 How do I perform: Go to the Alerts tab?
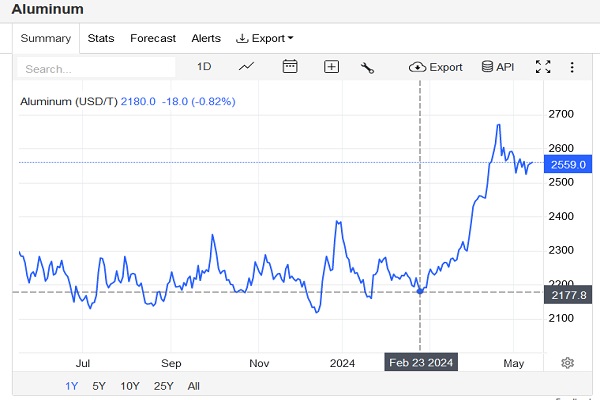206,38
